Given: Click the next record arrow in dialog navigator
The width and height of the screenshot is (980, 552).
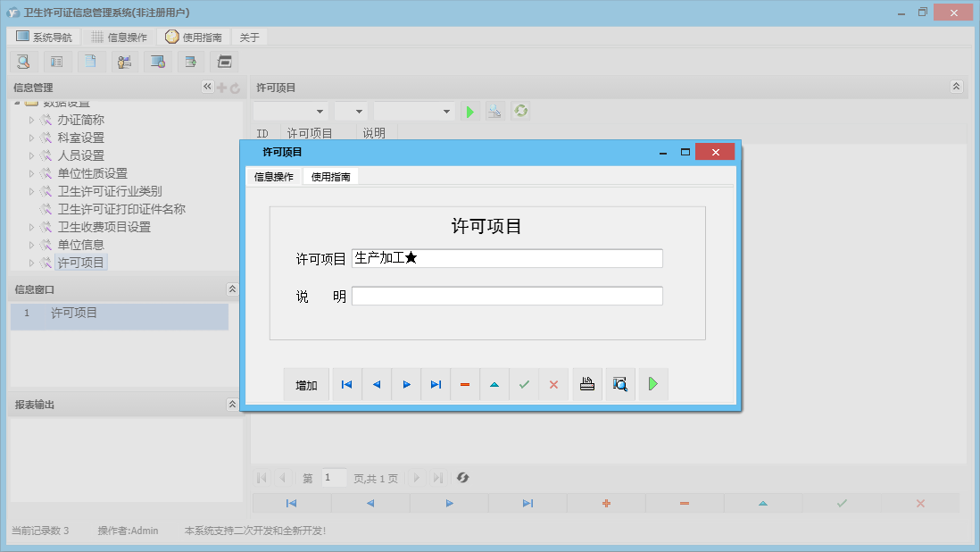Looking at the screenshot, I should click(x=407, y=383).
